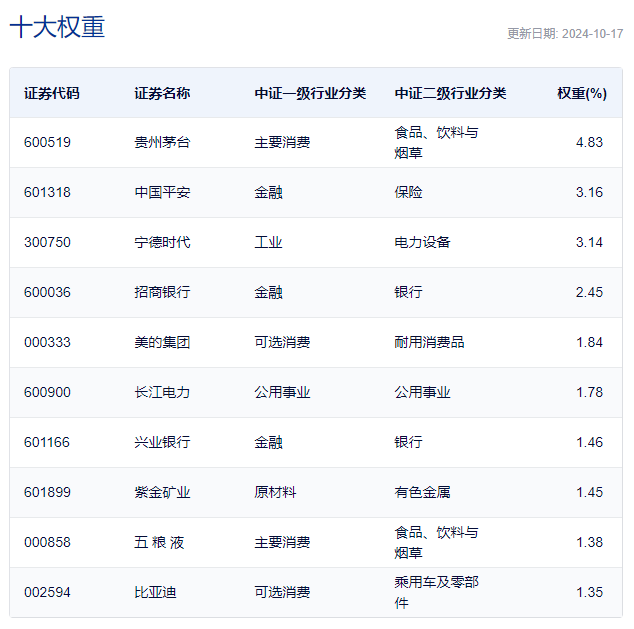Select the 证券名称 column header
Viewport: 634px width, 629px height.
[162, 93]
